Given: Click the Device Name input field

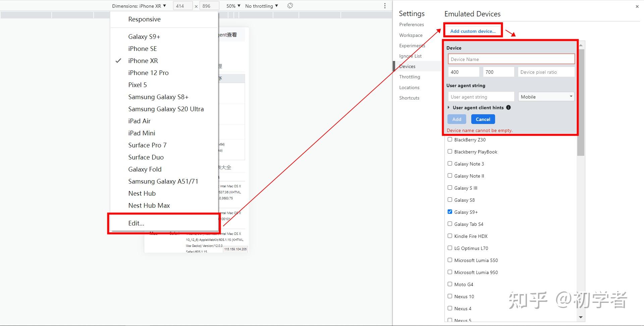Looking at the screenshot, I should [511, 59].
